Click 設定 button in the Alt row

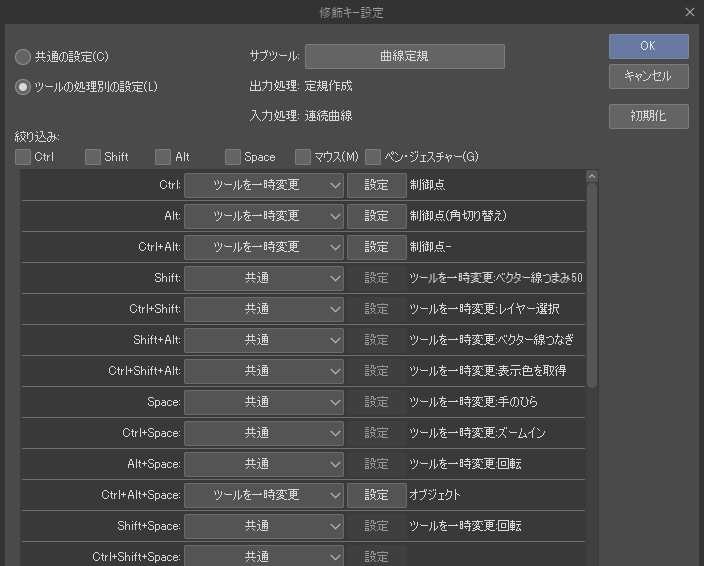pos(377,216)
